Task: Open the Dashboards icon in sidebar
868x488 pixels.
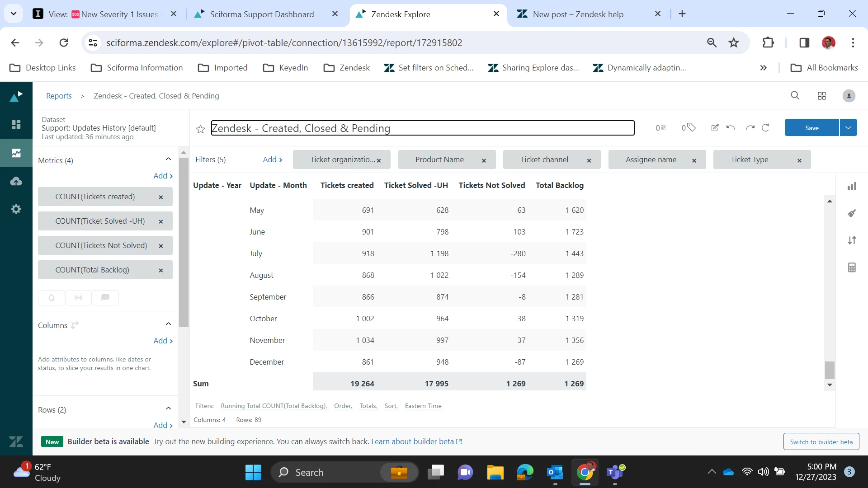Action: coord(16,124)
